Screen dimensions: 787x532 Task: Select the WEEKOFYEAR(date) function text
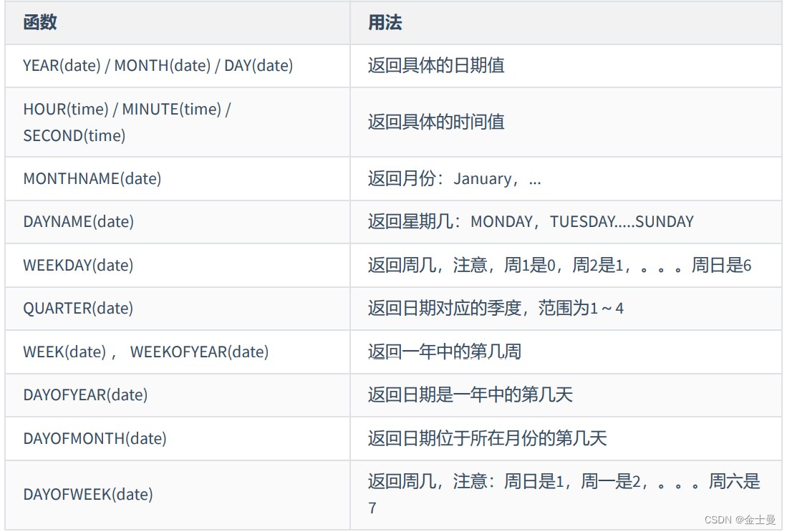(x=200, y=352)
